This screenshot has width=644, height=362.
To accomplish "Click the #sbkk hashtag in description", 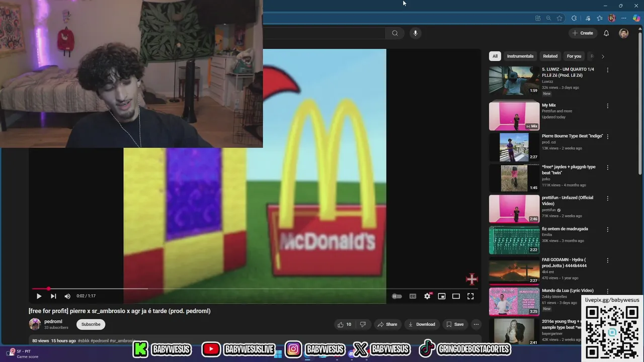I will [84, 341].
